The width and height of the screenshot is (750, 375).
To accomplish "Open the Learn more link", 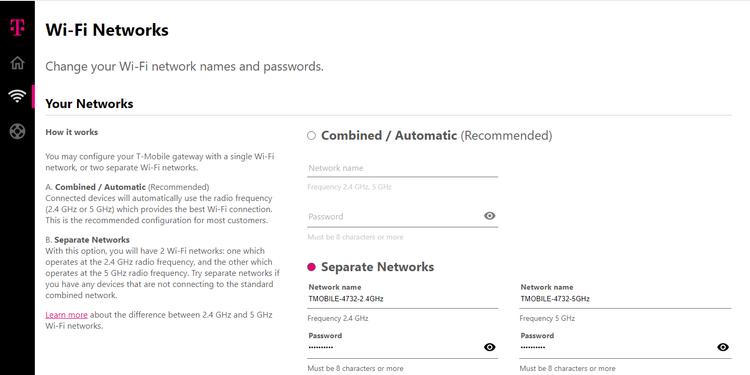I will [66, 315].
